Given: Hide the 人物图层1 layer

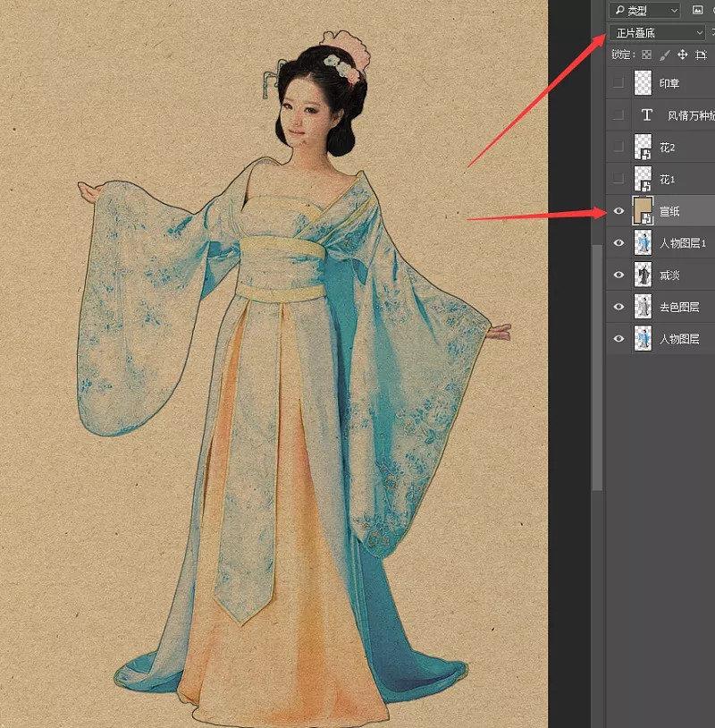Looking at the screenshot, I should click(x=618, y=243).
